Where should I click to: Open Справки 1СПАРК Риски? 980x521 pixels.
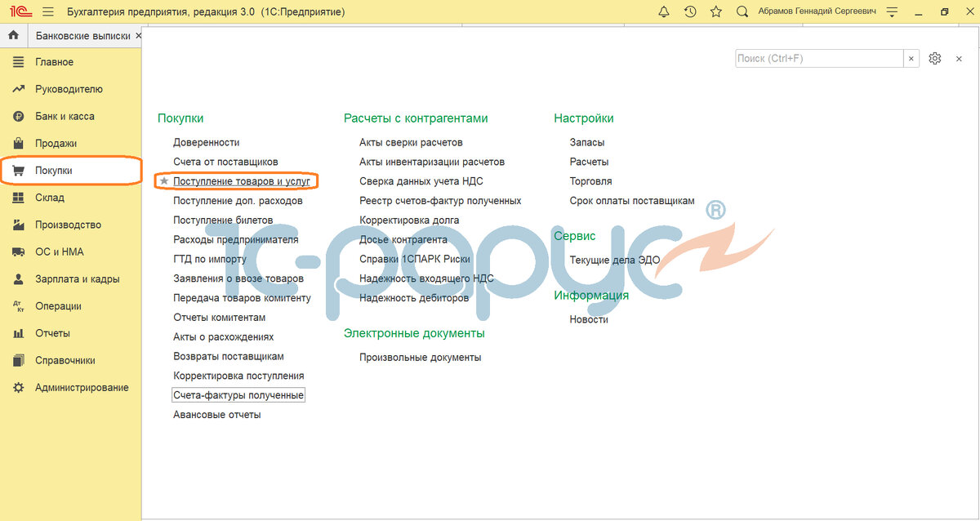(x=416, y=259)
